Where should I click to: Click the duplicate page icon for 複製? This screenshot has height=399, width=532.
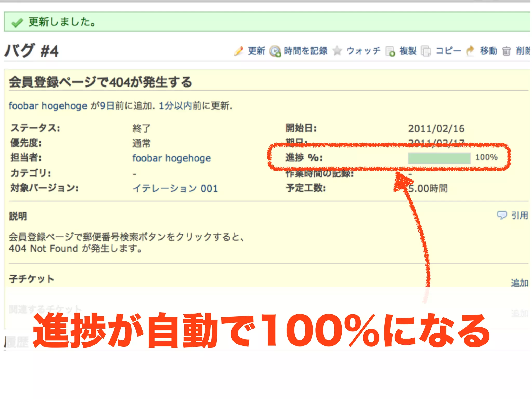tap(390, 51)
